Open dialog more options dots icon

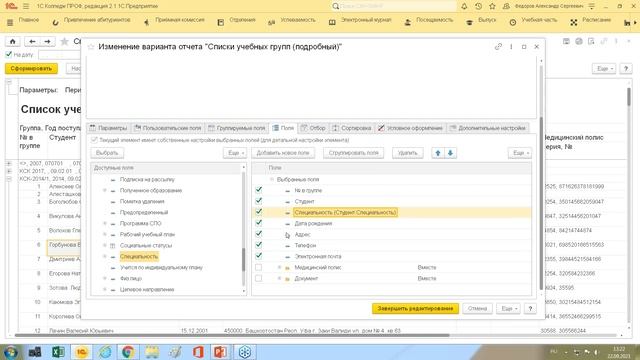[511, 47]
